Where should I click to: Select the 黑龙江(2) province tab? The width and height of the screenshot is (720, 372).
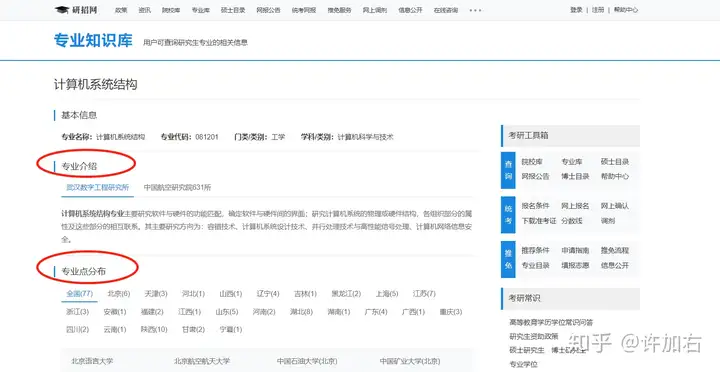click(346, 293)
